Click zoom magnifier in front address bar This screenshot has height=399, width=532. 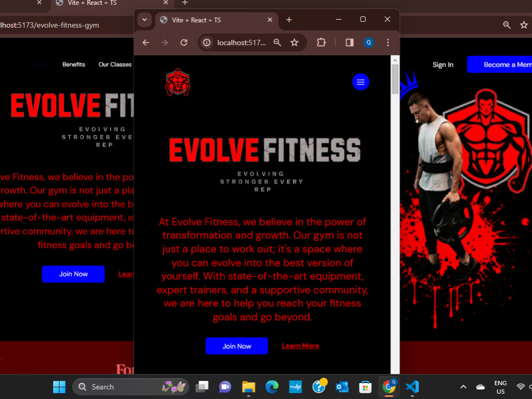[277, 43]
